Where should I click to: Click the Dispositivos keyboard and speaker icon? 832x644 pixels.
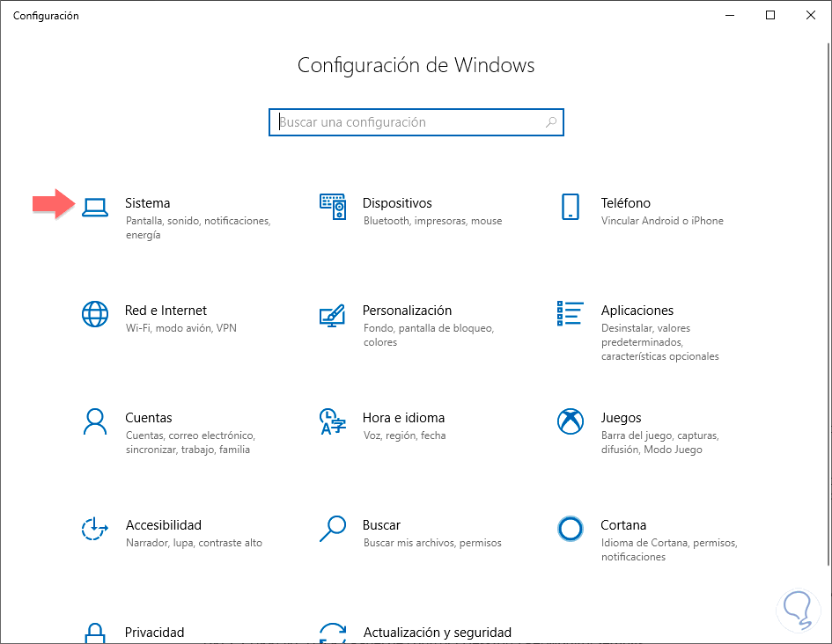[333, 207]
